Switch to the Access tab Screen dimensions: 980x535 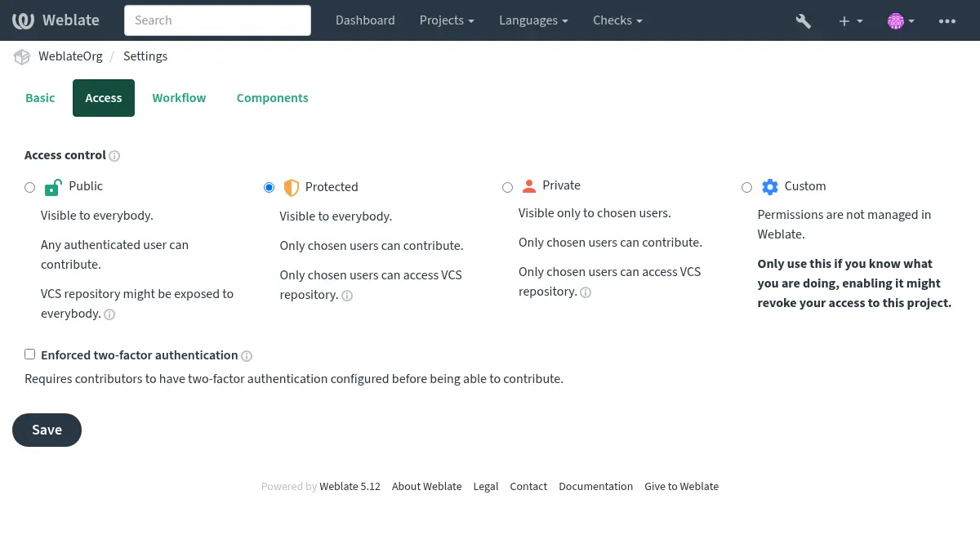(x=104, y=98)
